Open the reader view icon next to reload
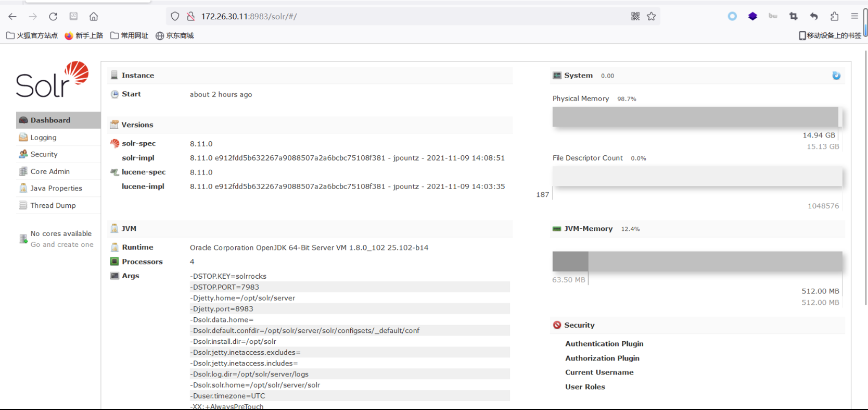 73,16
